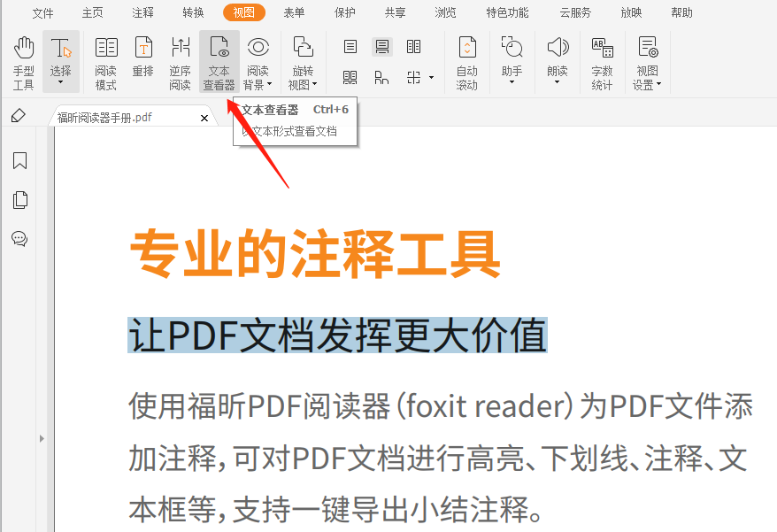Image resolution: width=777 pixels, height=532 pixels.
Task: Click the 朗读 read aloud speaker icon
Action: point(558,48)
